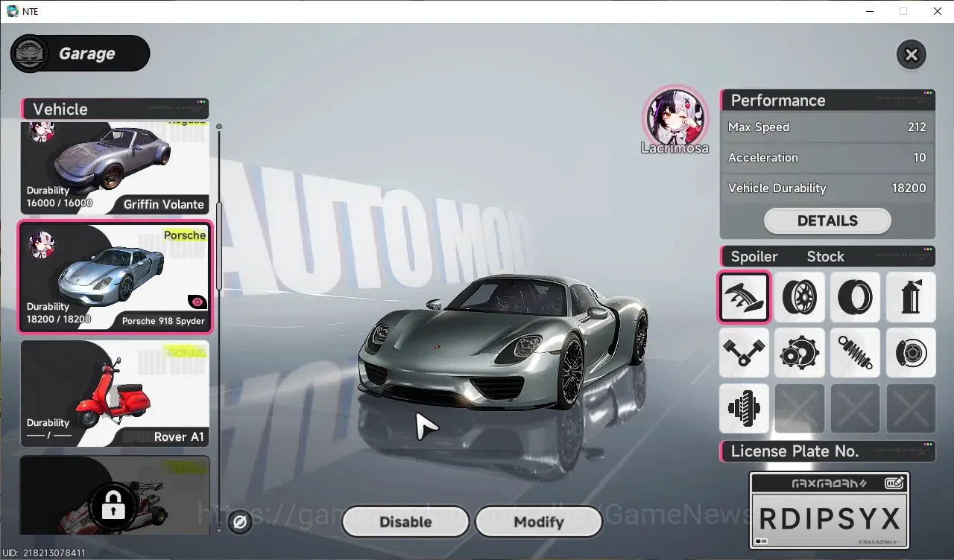This screenshot has width=954, height=560.
Task: Choose the tire part slot
Action: coord(856,296)
